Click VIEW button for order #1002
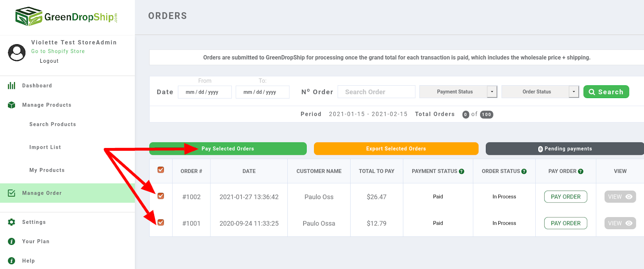This screenshot has height=269, width=644. (620, 197)
